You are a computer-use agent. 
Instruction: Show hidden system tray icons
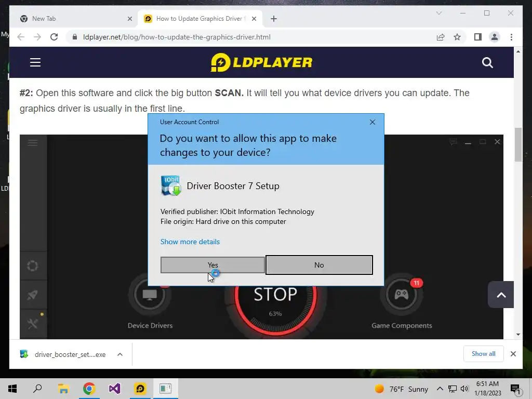point(440,389)
